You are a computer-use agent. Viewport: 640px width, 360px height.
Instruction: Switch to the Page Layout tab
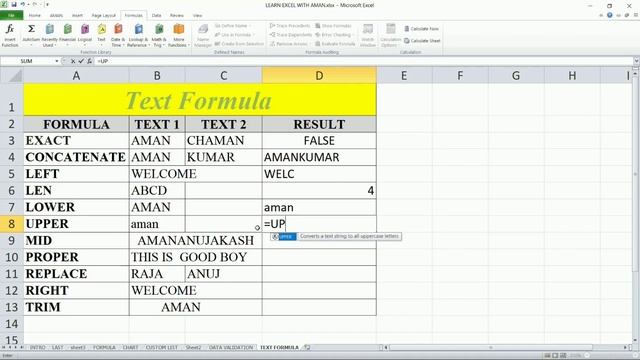pos(104,15)
